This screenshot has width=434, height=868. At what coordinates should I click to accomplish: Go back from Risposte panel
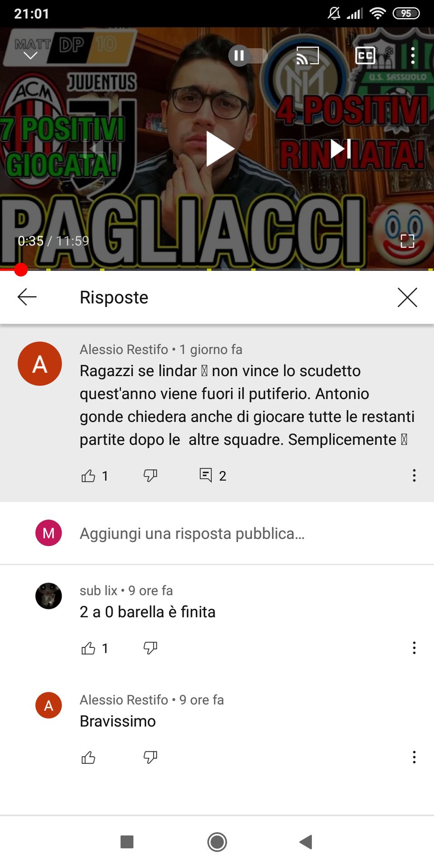27,297
